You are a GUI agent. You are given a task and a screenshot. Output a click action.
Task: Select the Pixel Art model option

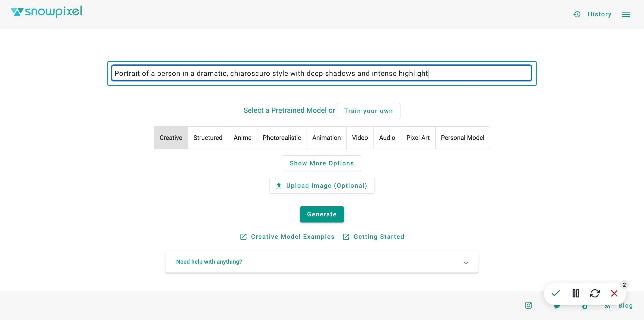(x=418, y=138)
